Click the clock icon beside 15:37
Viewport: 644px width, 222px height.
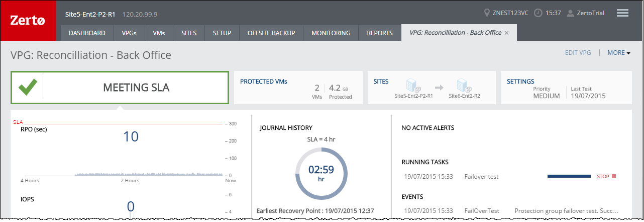point(538,13)
